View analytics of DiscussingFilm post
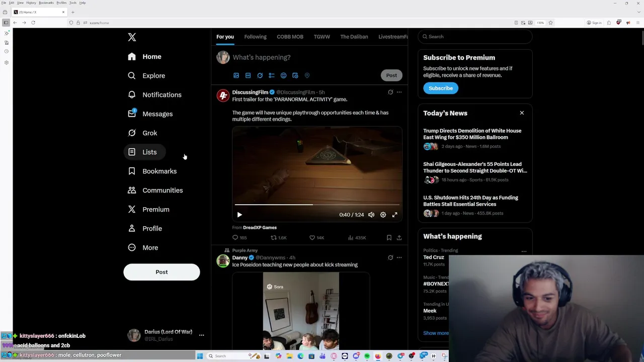This screenshot has width=644, height=362. click(x=357, y=238)
